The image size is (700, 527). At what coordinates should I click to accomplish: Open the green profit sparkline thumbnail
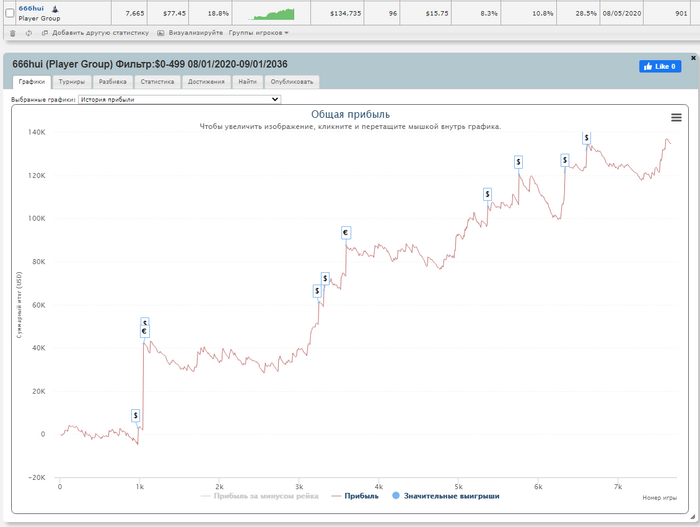[x=271, y=14]
